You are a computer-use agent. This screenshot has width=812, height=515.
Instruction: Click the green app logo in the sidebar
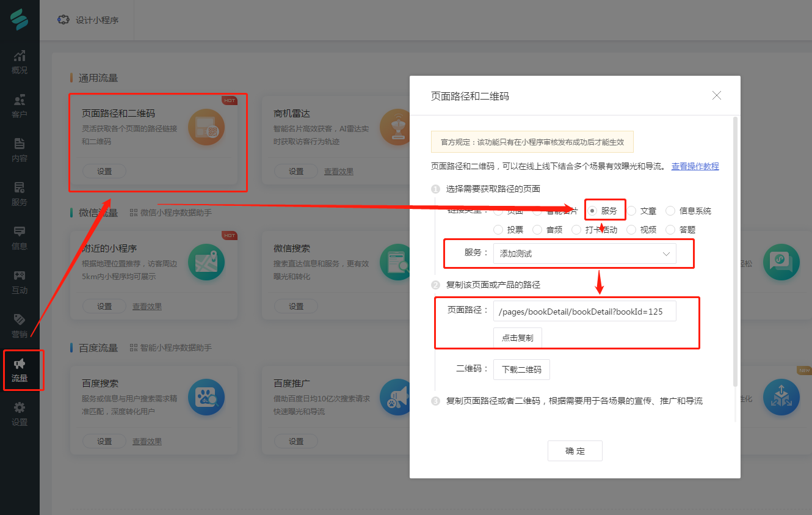point(20,20)
